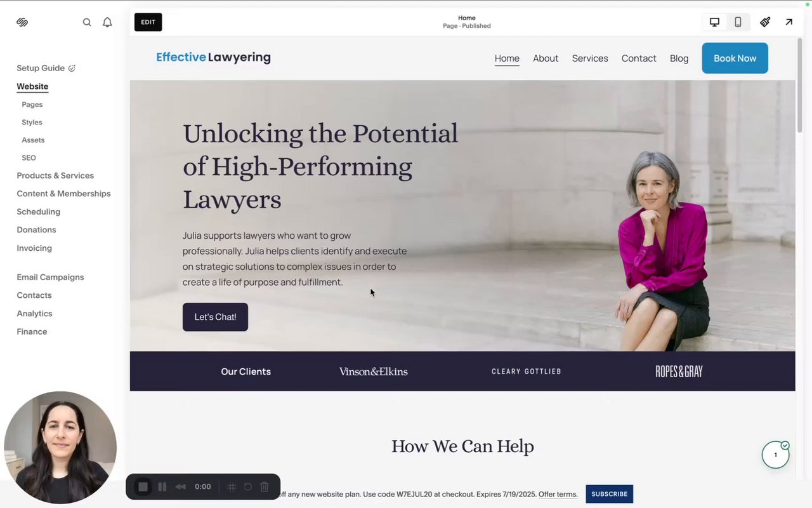Click the page's vertical scrollbar

(x=799, y=85)
